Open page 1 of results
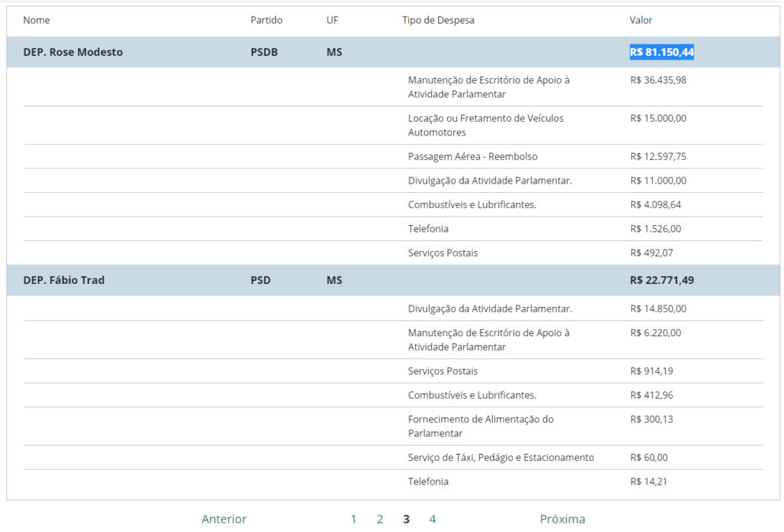Viewport: 784px width, 532px height. point(354,519)
